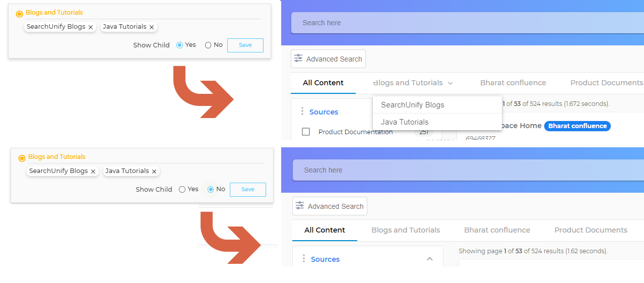Click the Advanced Search sliders icon in top view

(298, 59)
